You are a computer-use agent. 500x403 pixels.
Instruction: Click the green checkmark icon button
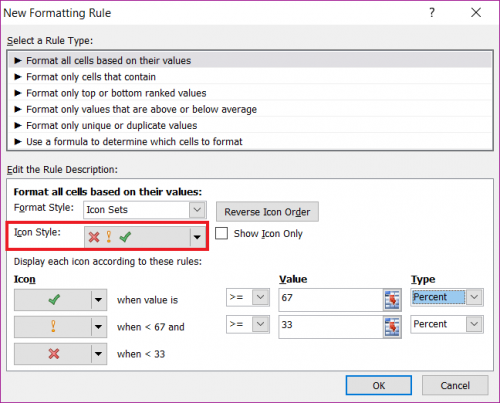point(53,300)
